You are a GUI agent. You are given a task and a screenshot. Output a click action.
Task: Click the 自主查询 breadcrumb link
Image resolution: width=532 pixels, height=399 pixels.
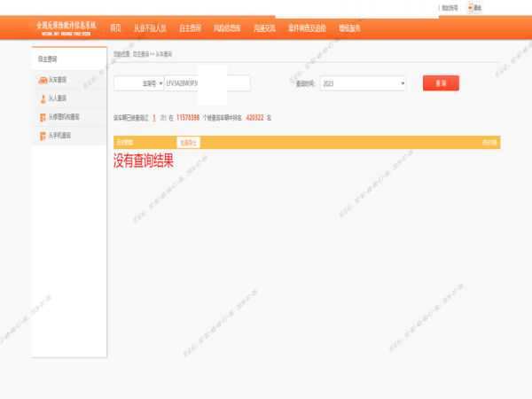[141, 54]
